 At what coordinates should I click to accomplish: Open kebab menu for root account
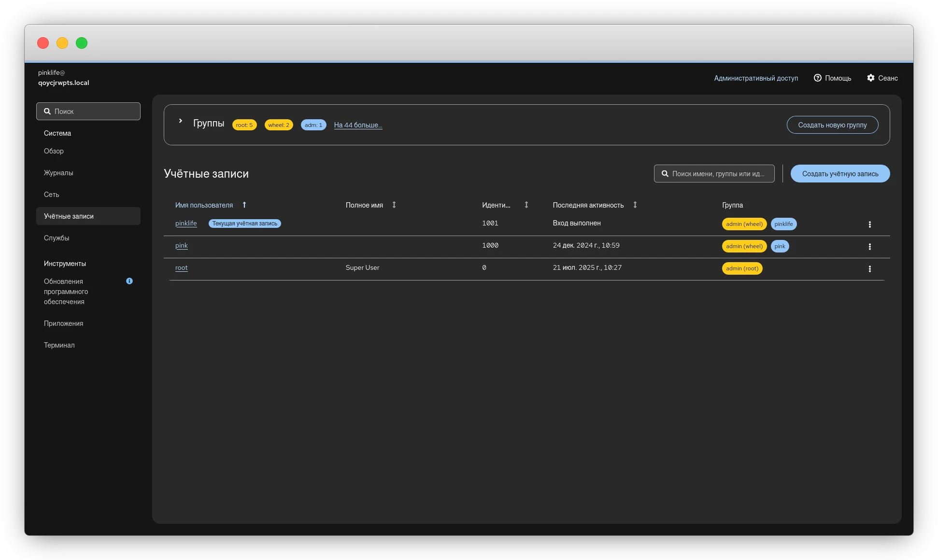point(869,269)
